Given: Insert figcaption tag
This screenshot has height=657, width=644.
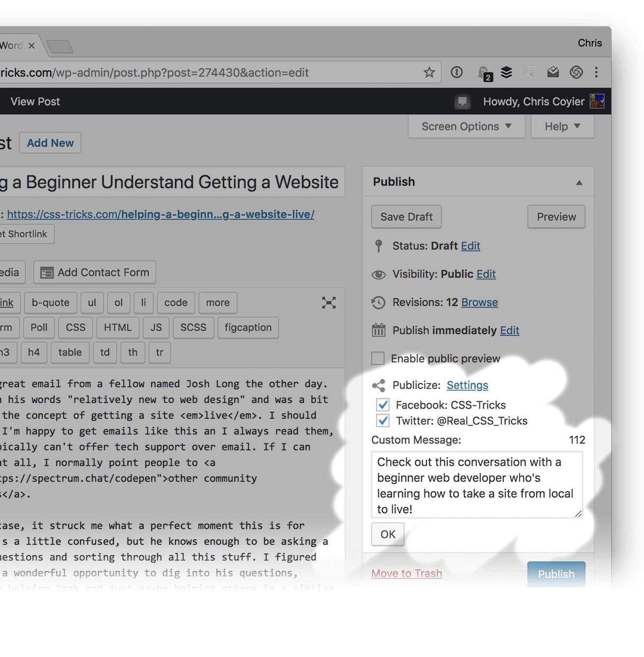Looking at the screenshot, I should point(248,327).
